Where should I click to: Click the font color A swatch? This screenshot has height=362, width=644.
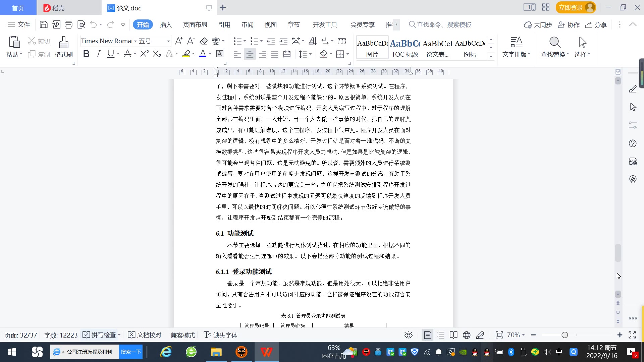pos(203,54)
